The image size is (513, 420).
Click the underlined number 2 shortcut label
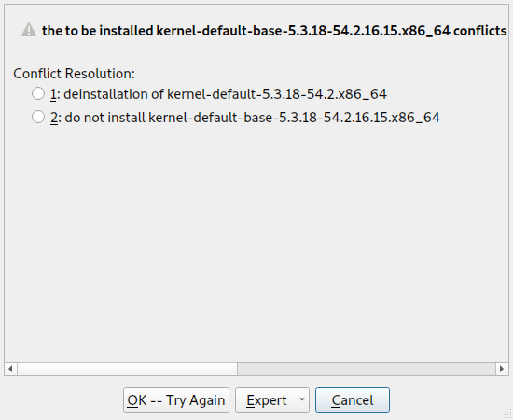54,118
